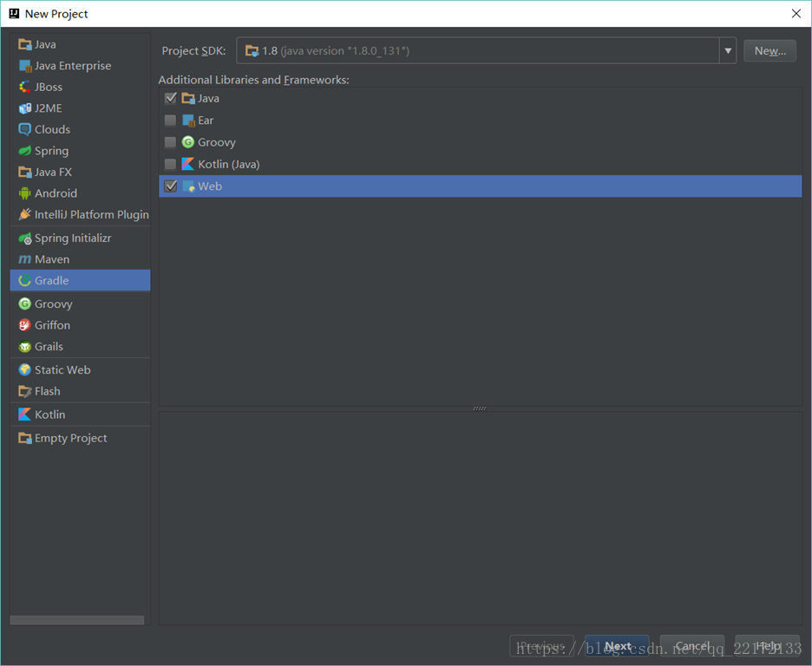
Task: Click the Kotlin (Java) label text
Action: pos(229,164)
